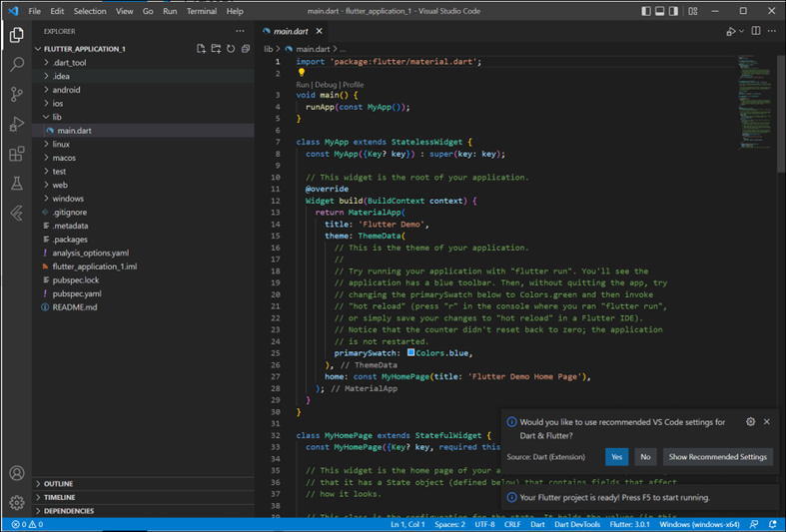Open the Search view in activity bar
The image size is (786, 532).
click(16, 65)
